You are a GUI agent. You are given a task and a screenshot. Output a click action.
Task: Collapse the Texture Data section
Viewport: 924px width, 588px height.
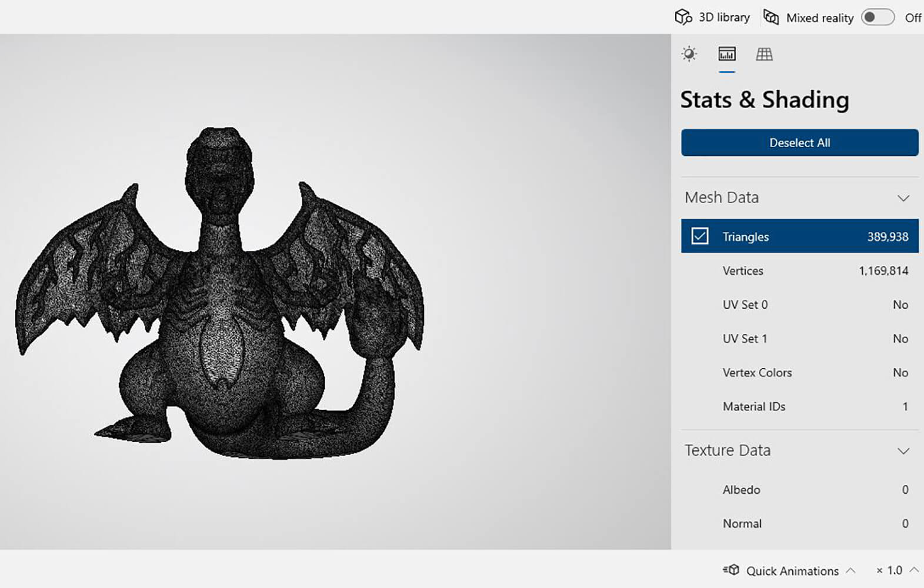(903, 451)
